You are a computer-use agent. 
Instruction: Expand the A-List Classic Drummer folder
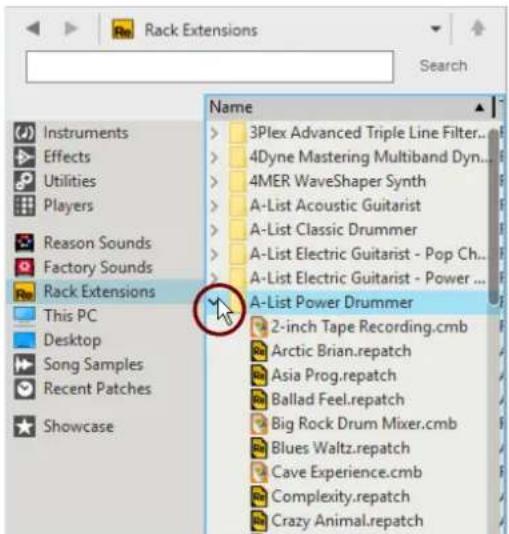(214, 230)
